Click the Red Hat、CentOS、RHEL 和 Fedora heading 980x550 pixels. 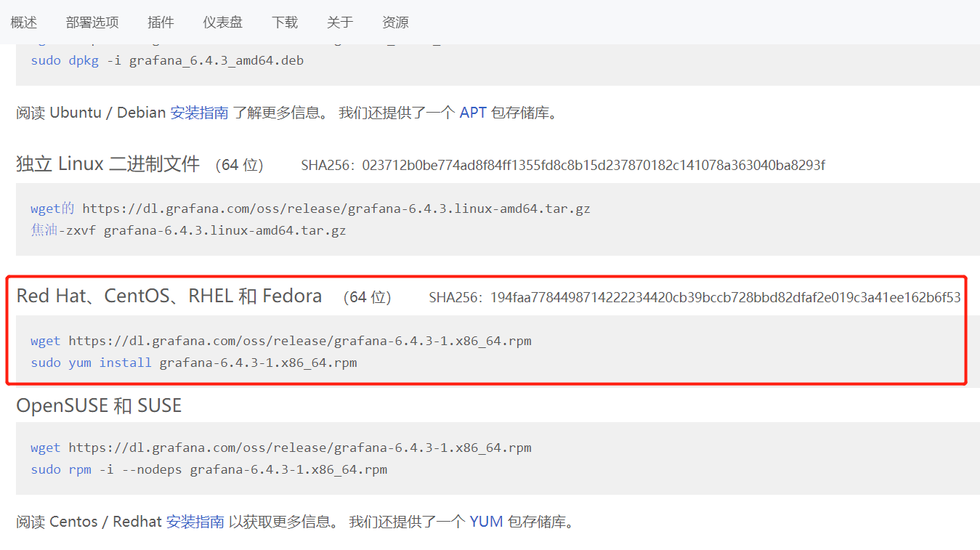pos(169,296)
